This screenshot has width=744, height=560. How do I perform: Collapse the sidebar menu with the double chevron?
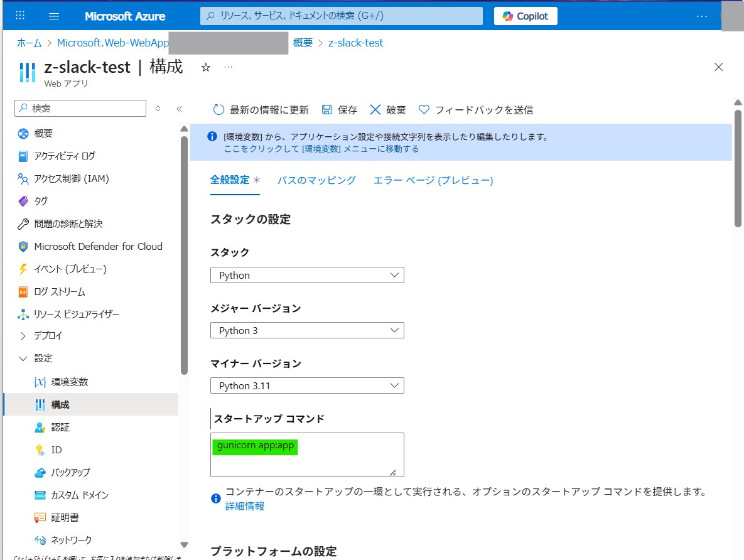point(180,109)
